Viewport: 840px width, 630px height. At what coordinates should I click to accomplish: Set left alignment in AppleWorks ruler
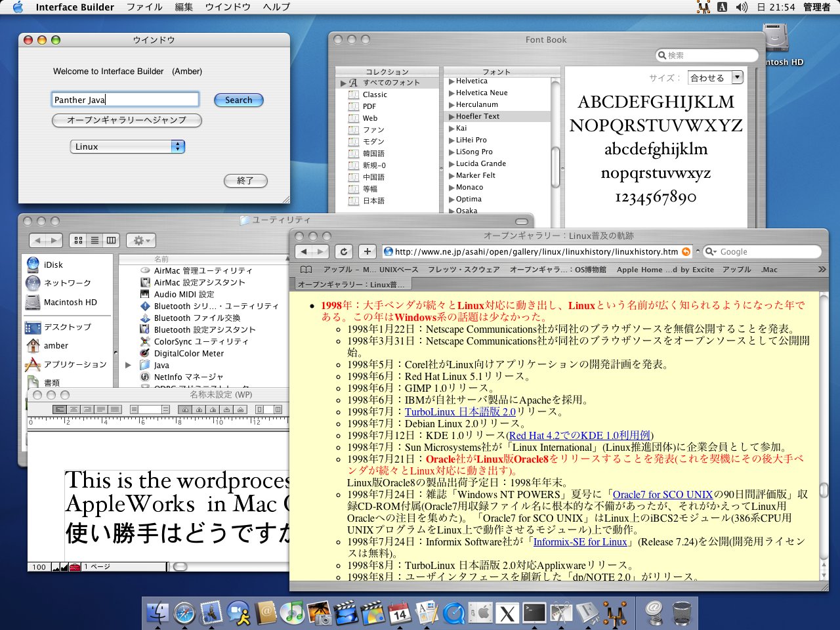60,409
